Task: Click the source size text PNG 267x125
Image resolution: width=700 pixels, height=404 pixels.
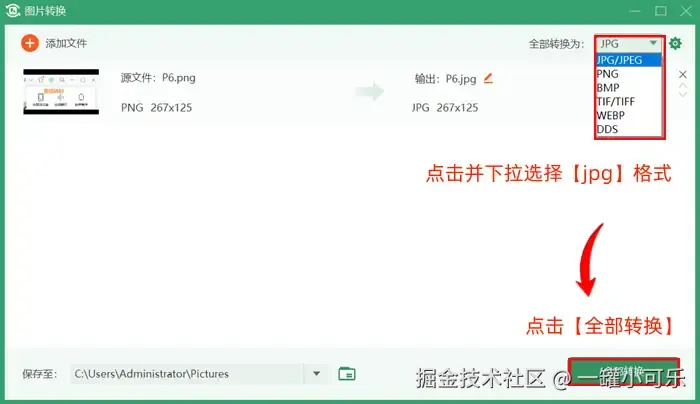Action: (156, 108)
